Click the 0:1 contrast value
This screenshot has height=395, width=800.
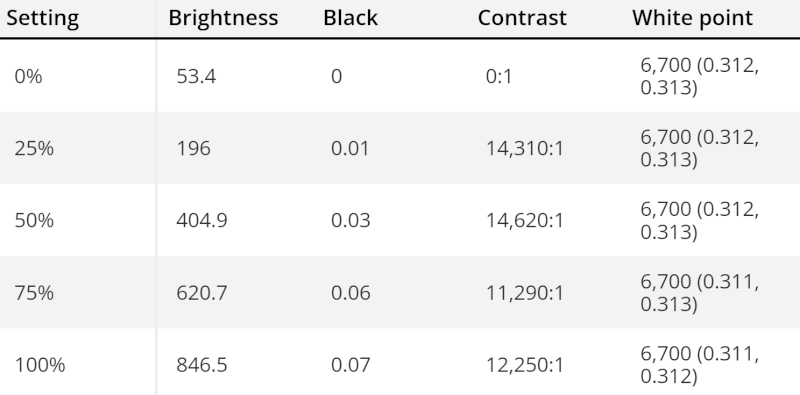click(x=498, y=77)
